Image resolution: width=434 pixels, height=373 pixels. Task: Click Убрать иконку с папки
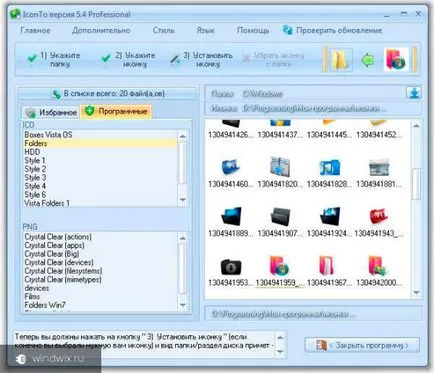(x=273, y=60)
